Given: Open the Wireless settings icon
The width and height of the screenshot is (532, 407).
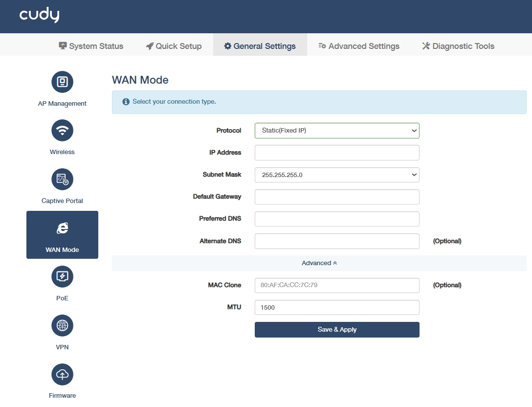Looking at the screenshot, I should click(x=62, y=130).
